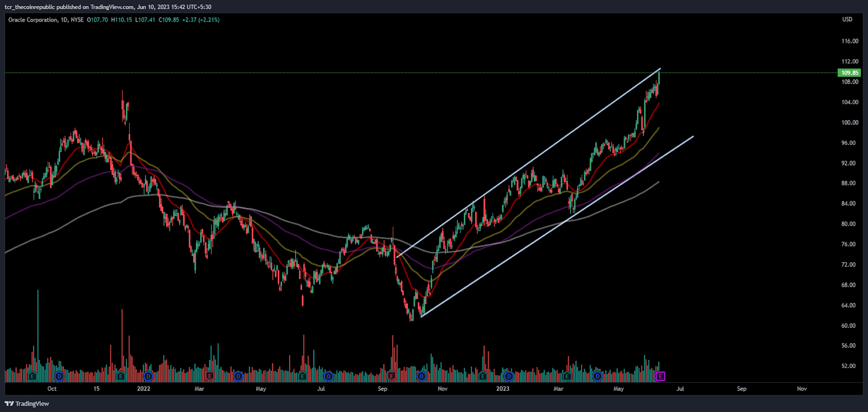Click the 2022 label on the time axis
Screen dimensions: 868x412
click(x=144, y=389)
